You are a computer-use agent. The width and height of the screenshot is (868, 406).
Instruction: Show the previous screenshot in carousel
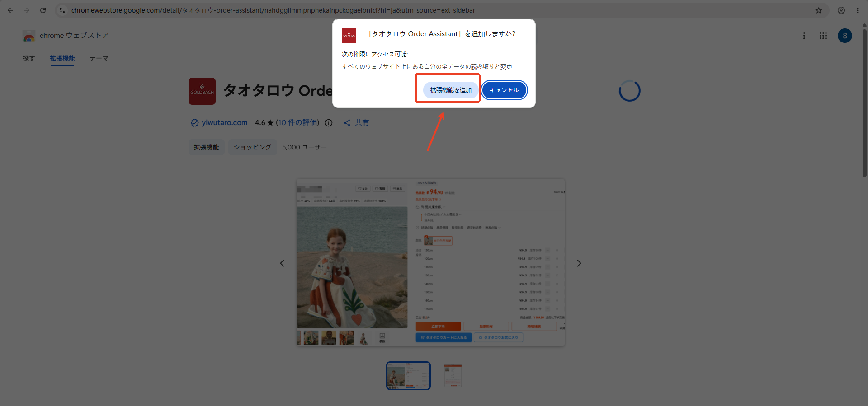coord(282,263)
